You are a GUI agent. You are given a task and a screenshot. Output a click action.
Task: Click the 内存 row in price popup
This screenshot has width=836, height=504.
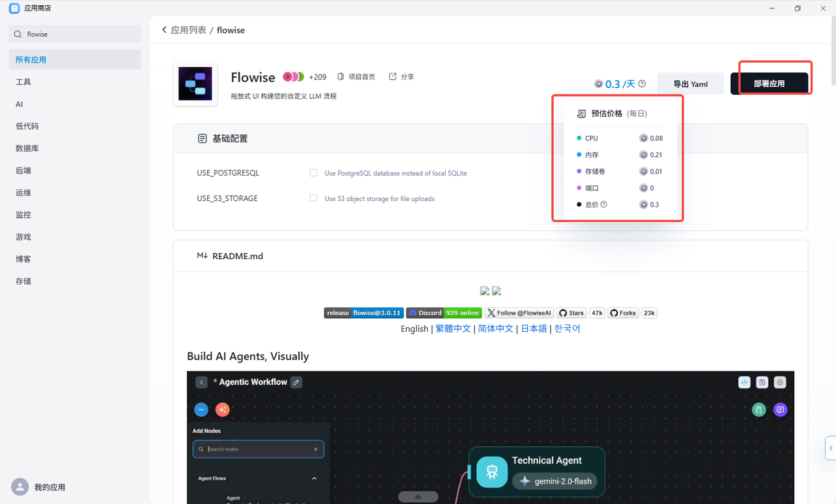[x=620, y=155]
